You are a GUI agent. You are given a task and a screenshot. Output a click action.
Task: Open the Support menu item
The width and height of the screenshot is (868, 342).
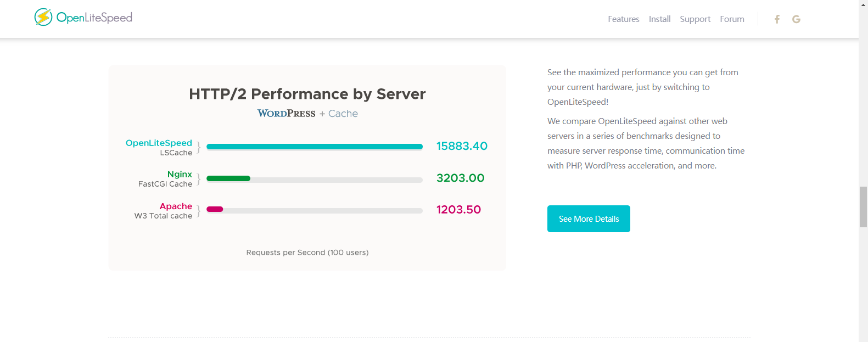pyautogui.click(x=695, y=19)
